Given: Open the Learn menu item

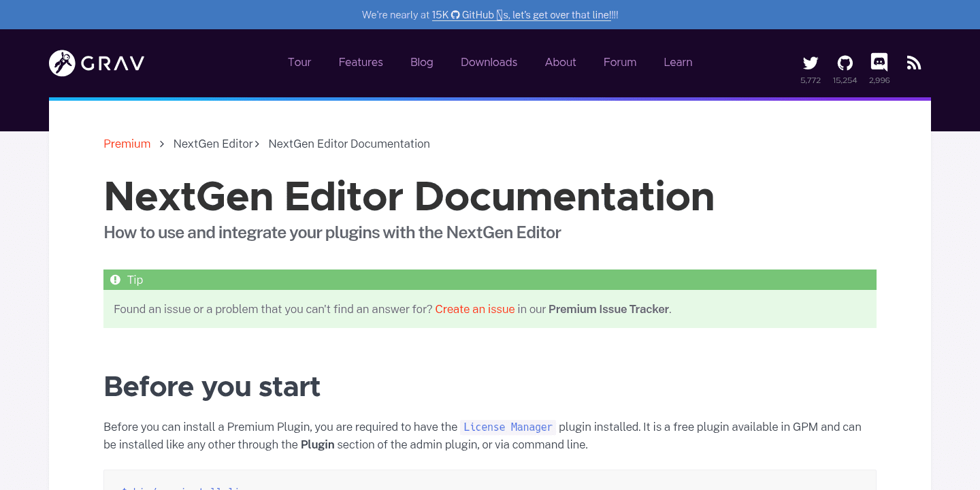Looking at the screenshot, I should click(x=678, y=62).
